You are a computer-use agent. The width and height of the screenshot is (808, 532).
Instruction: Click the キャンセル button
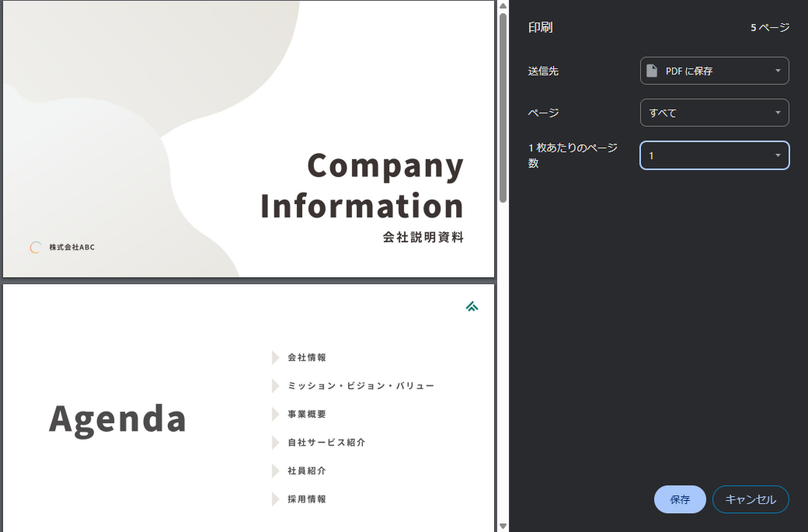[751, 499]
